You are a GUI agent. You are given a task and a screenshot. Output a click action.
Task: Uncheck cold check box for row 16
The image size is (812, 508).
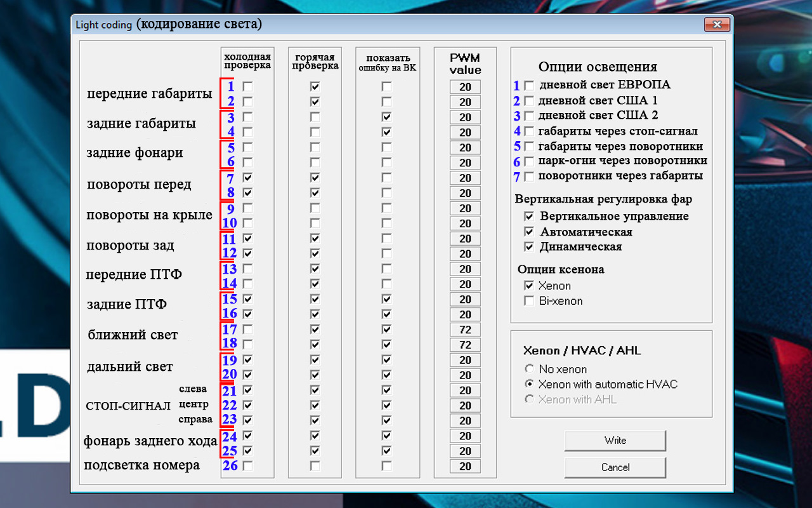click(x=247, y=314)
